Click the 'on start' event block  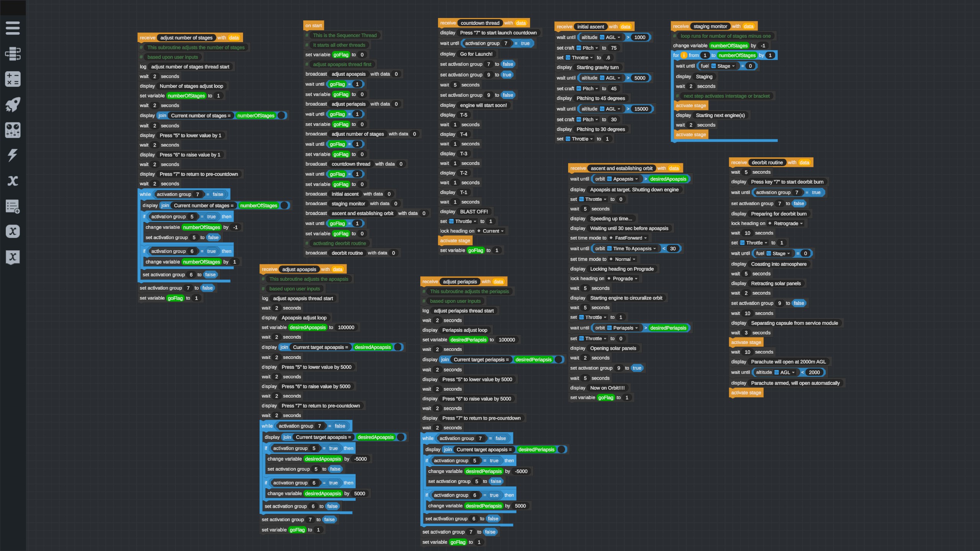[x=314, y=26]
